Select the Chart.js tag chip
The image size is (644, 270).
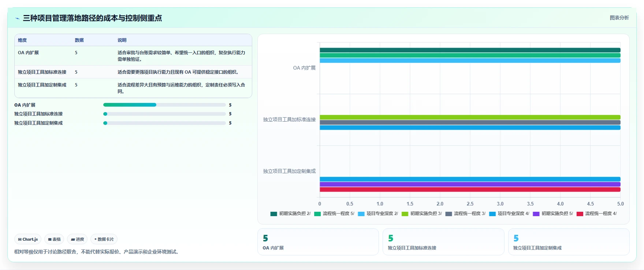pyautogui.click(x=28, y=239)
